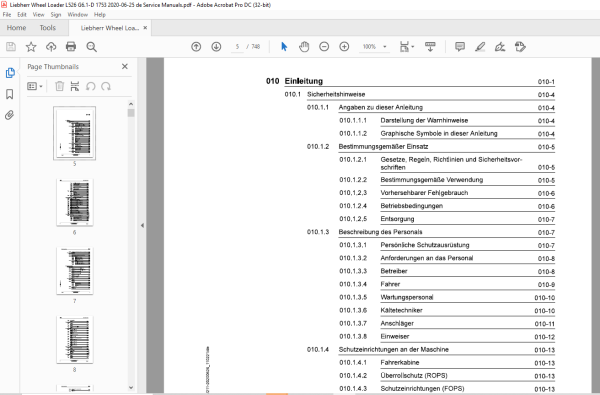
Task: Open the Edit menu
Action: pyautogui.click(x=22, y=15)
